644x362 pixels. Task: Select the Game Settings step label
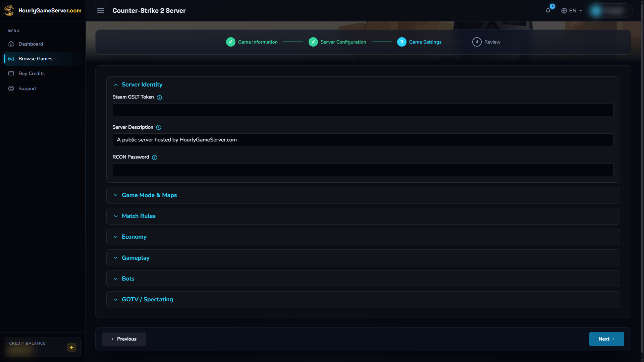425,42
